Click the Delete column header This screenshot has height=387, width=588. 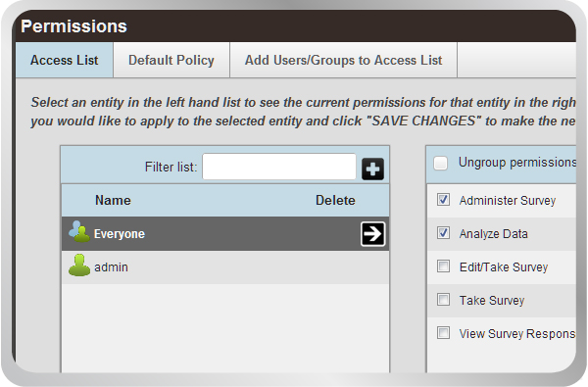click(335, 200)
